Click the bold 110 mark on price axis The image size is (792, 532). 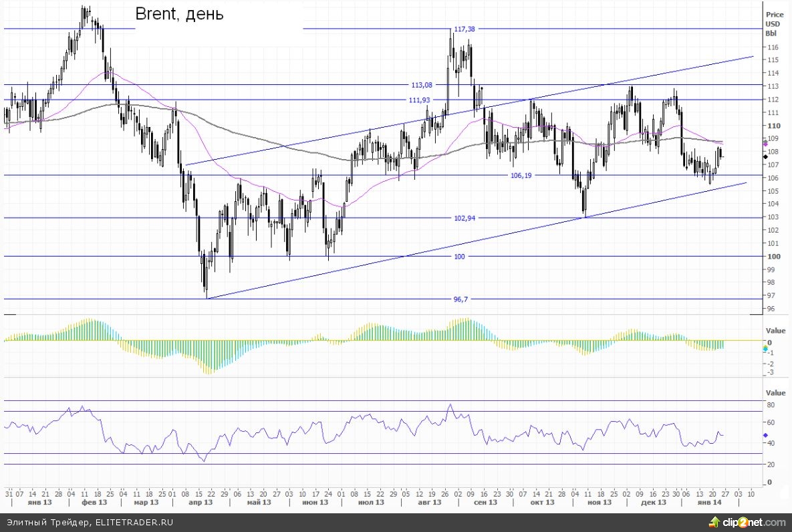pos(774,126)
